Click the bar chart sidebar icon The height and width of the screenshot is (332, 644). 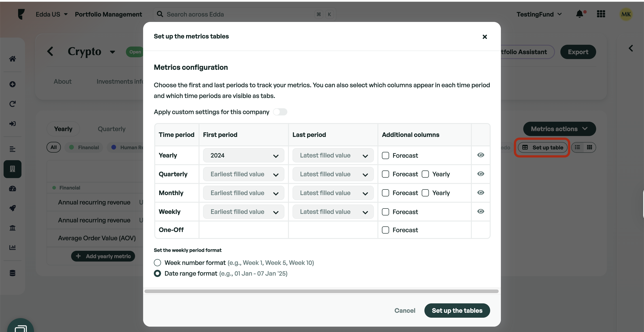13,247
